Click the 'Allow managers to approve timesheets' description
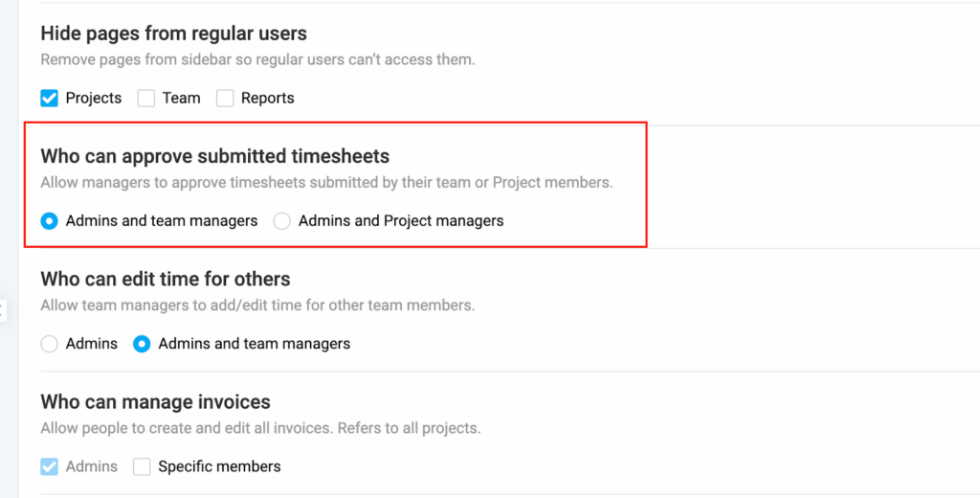Image resolution: width=980 pixels, height=498 pixels. [x=325, y=182]
